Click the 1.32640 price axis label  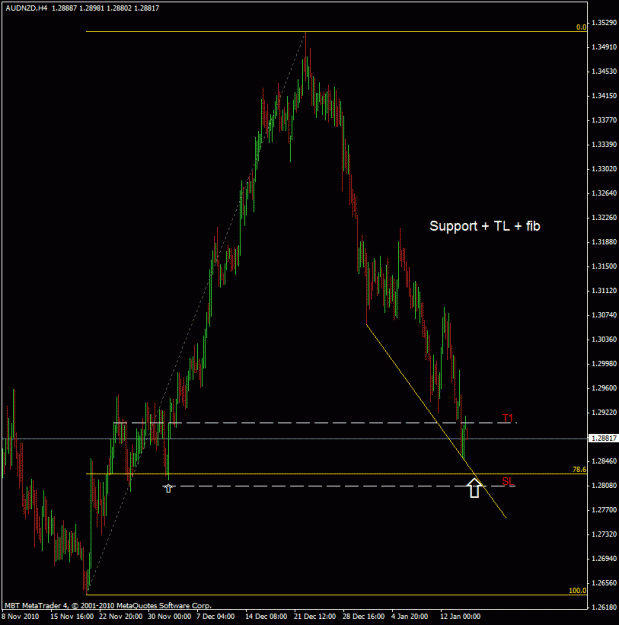pyautogui.click(x=604, y=193)
